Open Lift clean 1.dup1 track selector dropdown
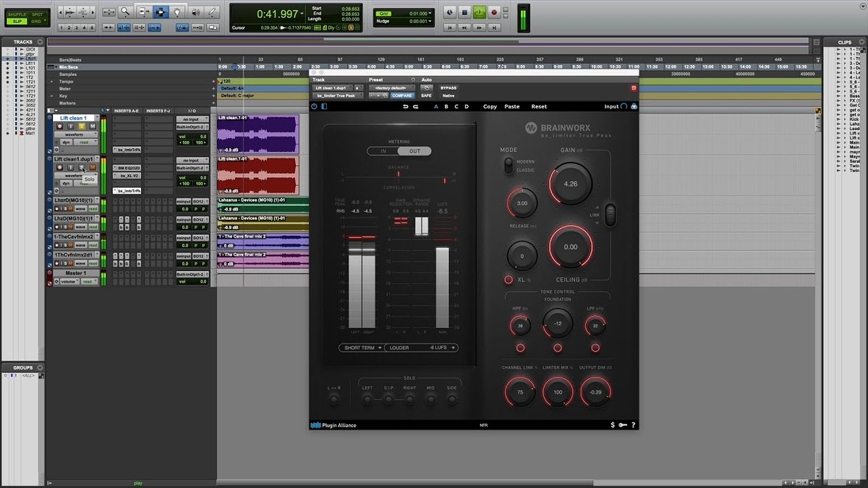Image resolution: width=868 pixels, height=488 pixels. pos(331,87)
